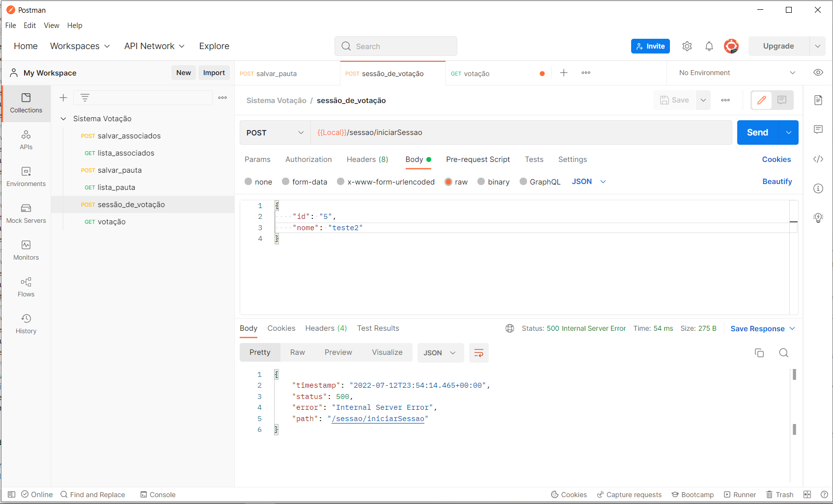Screen dimensions: 833x504
Task: Open the Monitors sidebar panel
Action: (26, 250)
